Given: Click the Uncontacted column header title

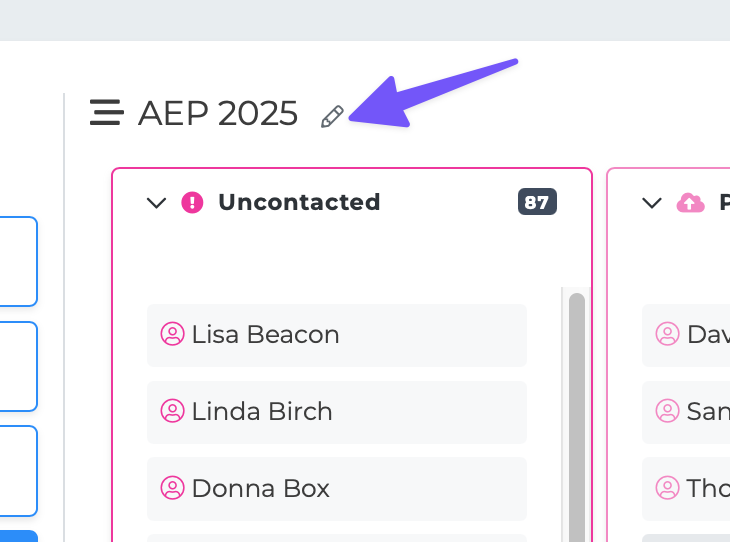Looking at the screenshot, I should 299,202.
